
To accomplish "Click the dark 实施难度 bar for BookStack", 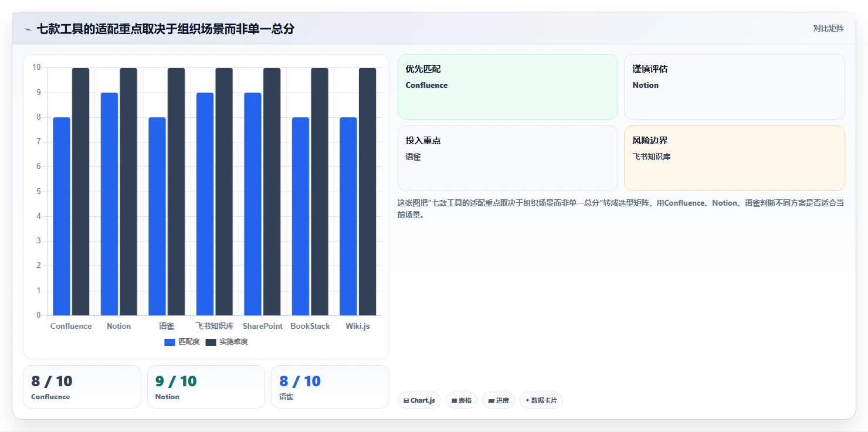I will pos(320,192).
